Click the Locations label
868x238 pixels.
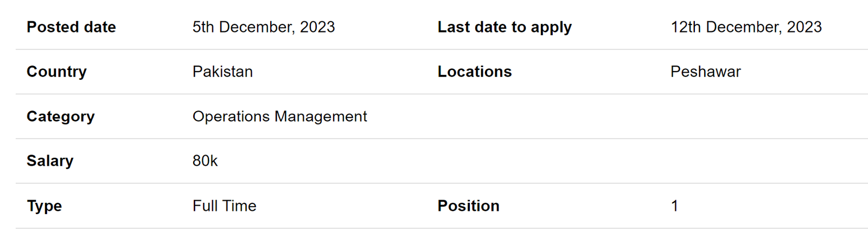pos(475,72)
